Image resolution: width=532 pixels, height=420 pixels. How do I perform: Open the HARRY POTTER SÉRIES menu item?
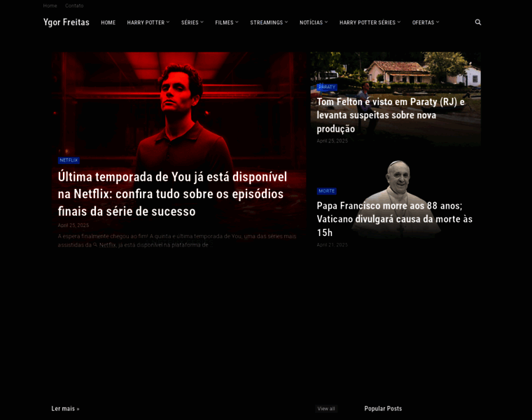367,22
